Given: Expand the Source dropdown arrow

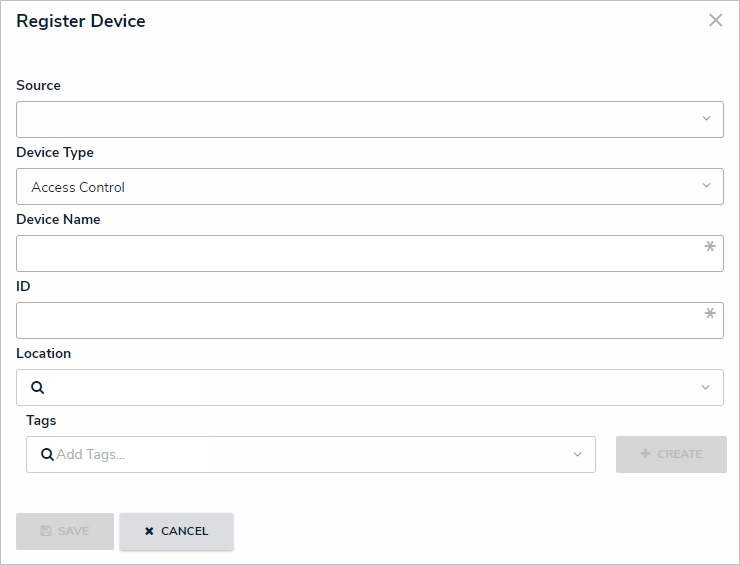Looking at the screenshot, I should [x=706, y=119].
